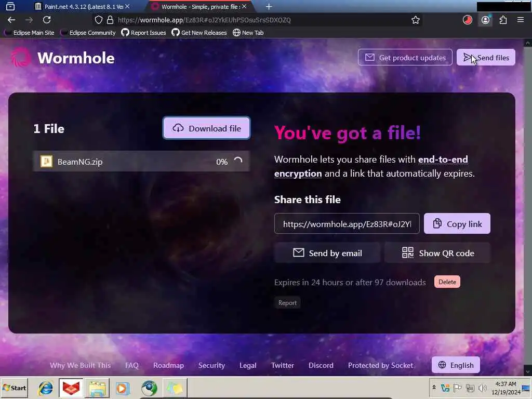
Task: Click the 0% download progress spinner
Action: tap(238, 161)
